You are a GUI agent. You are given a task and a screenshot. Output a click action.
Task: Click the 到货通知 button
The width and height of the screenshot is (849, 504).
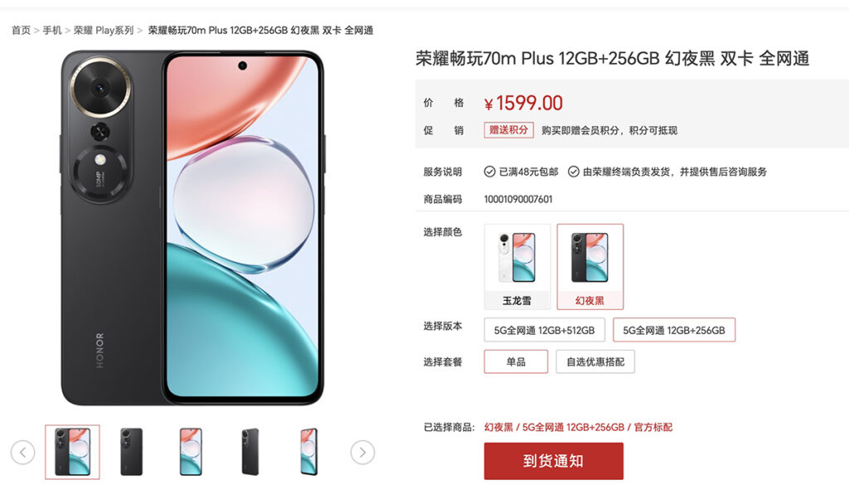pos(553,461)
